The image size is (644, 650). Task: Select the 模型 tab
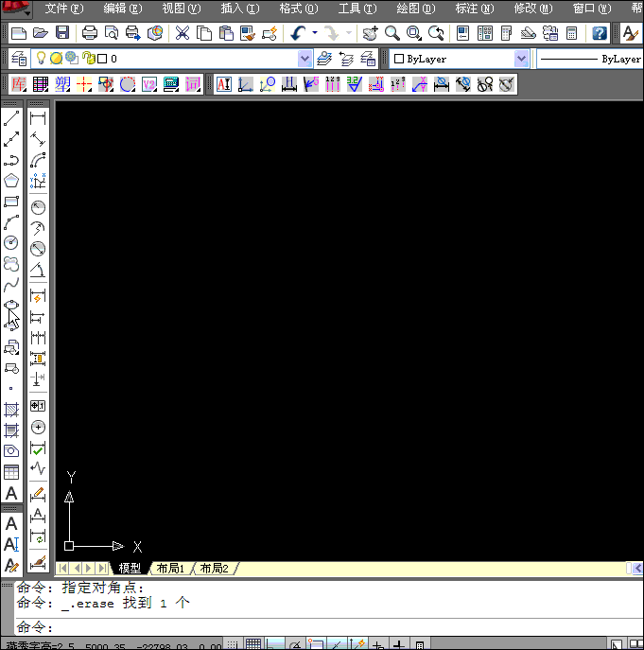tap(130, 568)
